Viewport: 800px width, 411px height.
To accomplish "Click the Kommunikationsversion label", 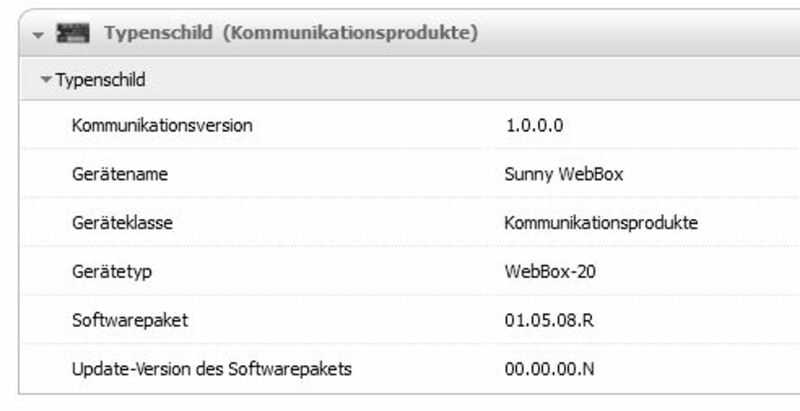I will 162,126.
